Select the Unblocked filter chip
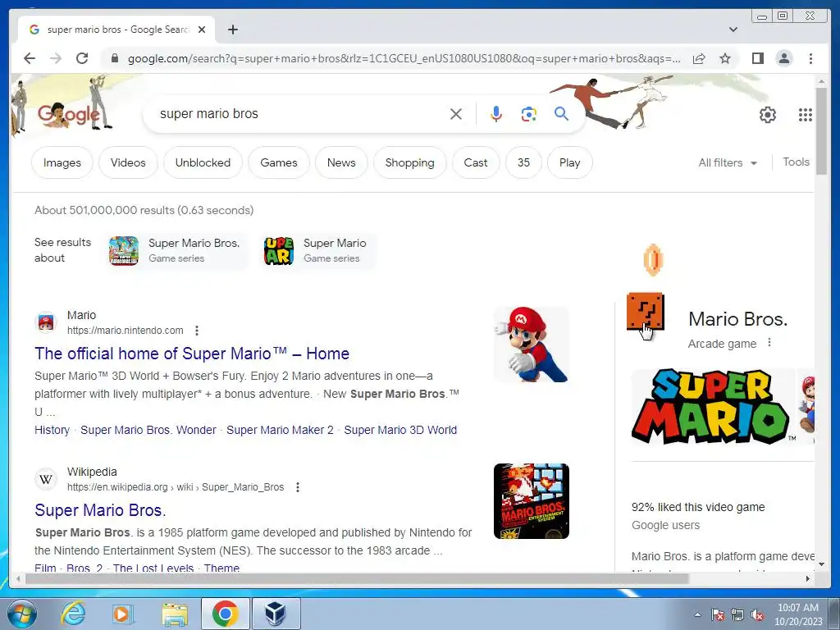840x630 pixels. click(x=203, y=162)
